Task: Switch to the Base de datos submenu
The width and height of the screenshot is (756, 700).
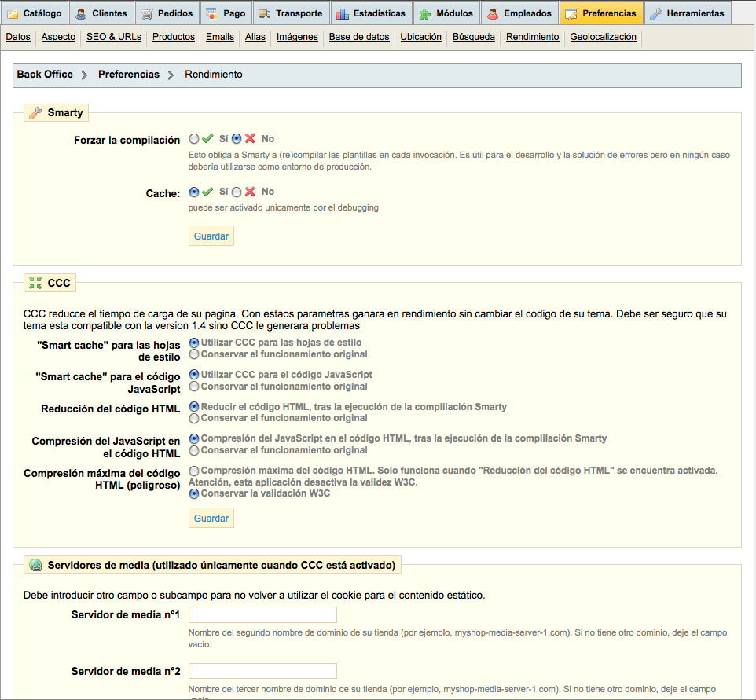Action: point(358,37)
